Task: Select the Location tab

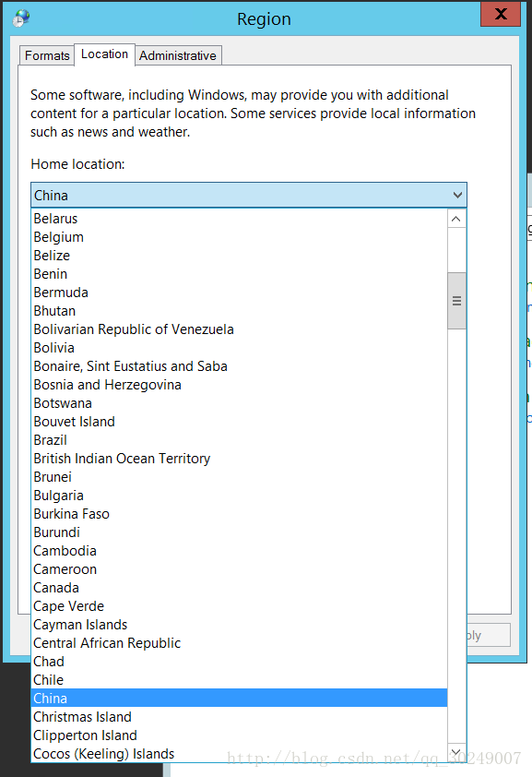Action: tap(104, 54)
